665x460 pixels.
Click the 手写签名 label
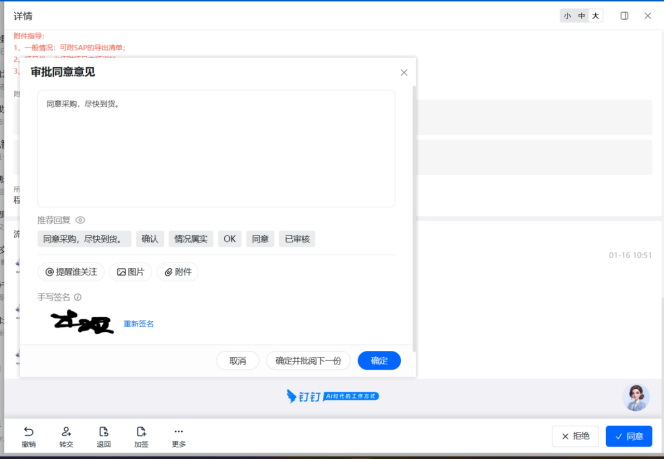54,297
